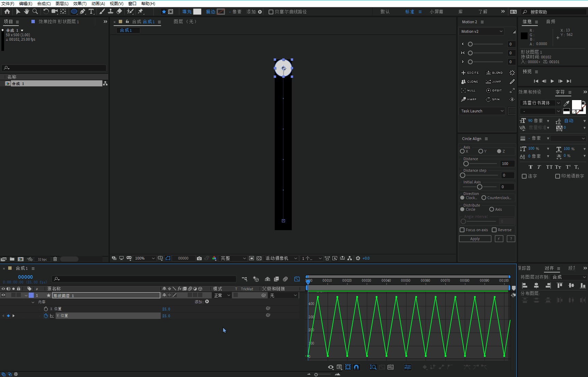Click the EXCITE button in Motion 2
The width and height of the screenshot is (588, 377).
point(470,73)
